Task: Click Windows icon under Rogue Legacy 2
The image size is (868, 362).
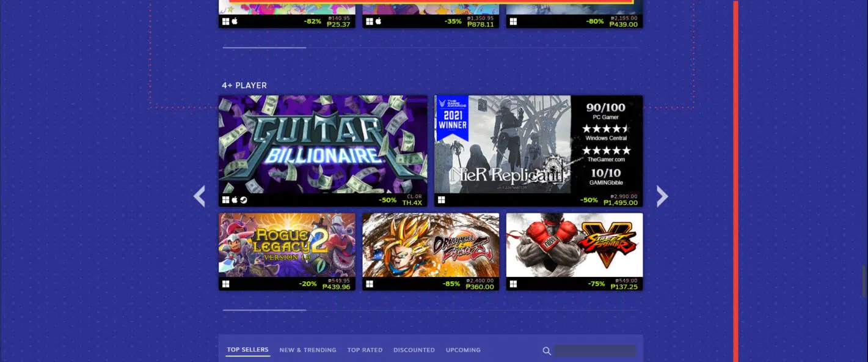Action: (226, 284)
